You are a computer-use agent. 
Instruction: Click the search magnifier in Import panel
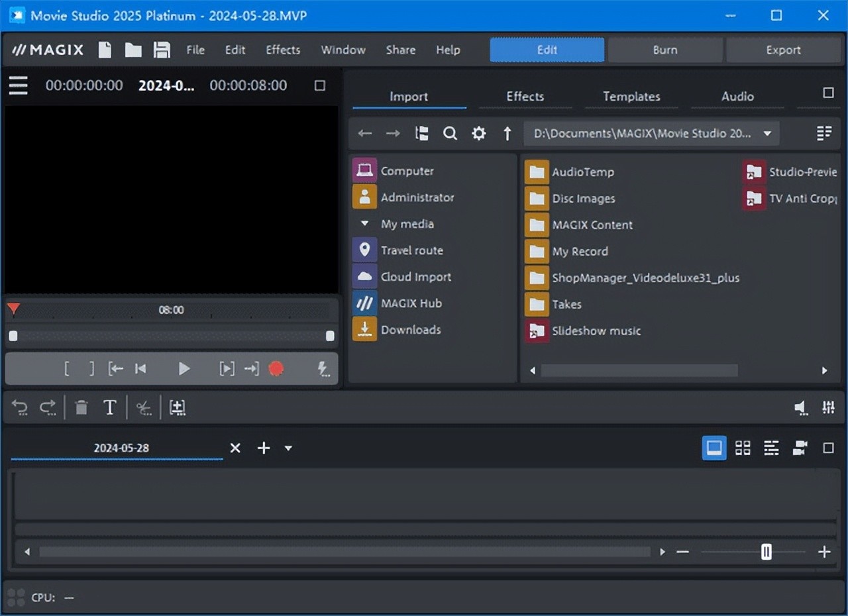(x=450, y=134)
